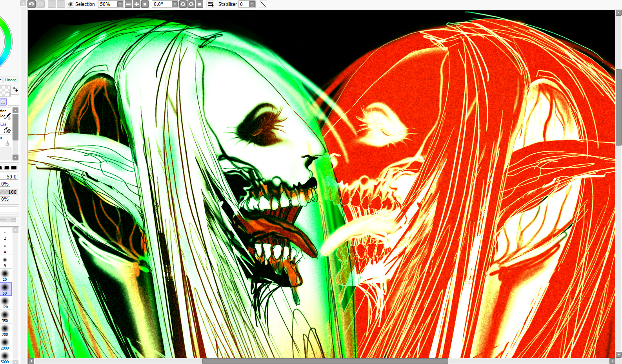Reset the canvas rotation
The height and width of the screenshot is (364, 622).
[x=199, y=4]
